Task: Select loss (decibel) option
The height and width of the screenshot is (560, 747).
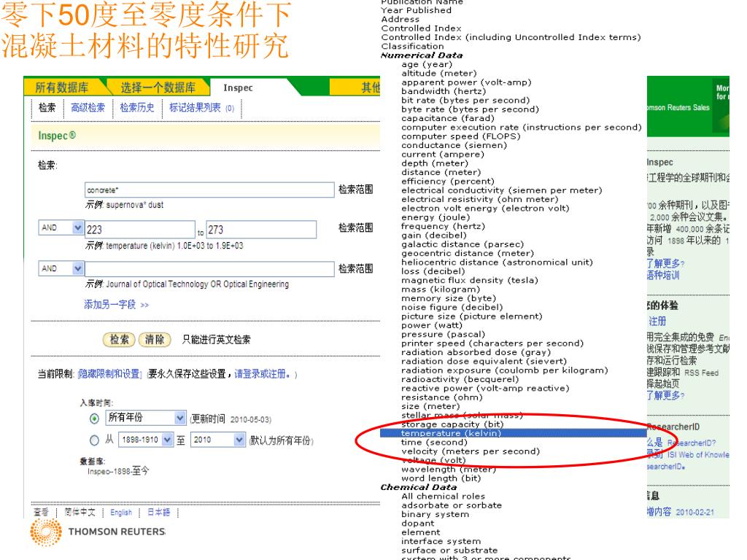Action: [x=433, y=271]
